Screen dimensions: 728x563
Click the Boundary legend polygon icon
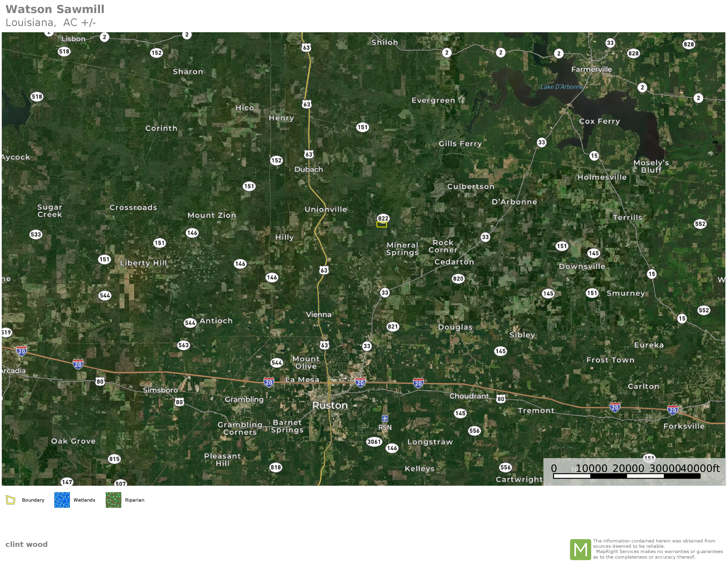(x=11, y=500)
